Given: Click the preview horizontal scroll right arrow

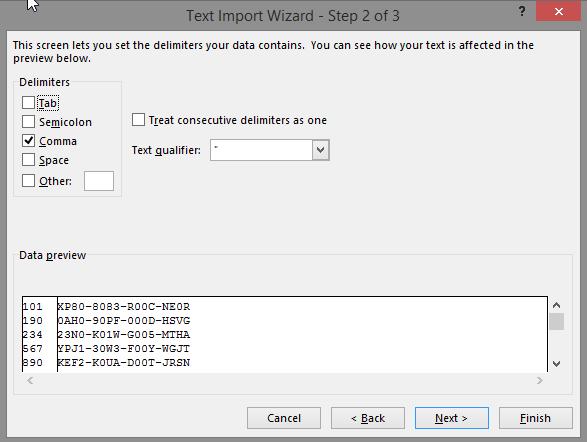Looking at the screenshot, I should [x=539, y=381].
